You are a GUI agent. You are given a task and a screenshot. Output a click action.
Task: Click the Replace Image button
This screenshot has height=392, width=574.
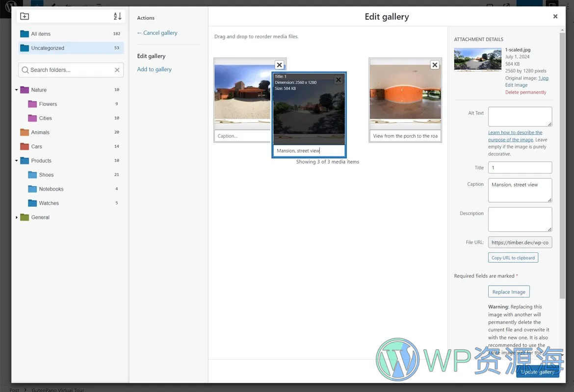(508, 292)
